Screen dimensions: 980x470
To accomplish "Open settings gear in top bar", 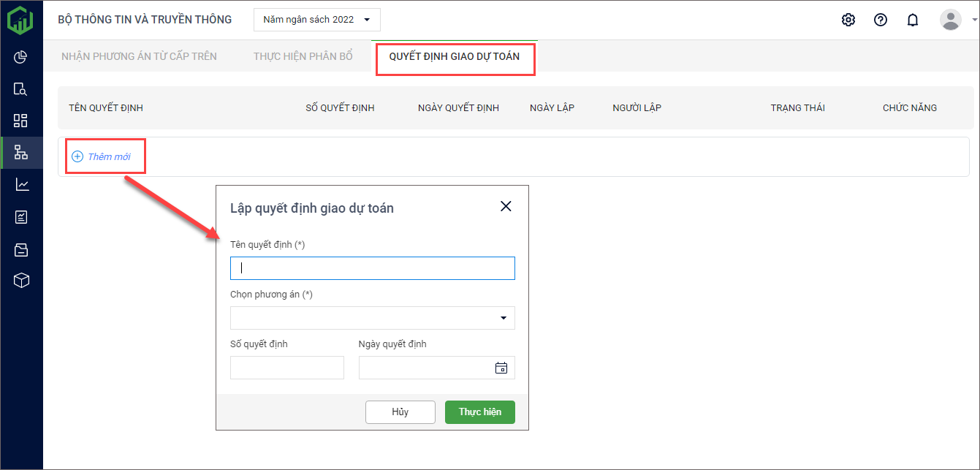I will pos(848,20).
